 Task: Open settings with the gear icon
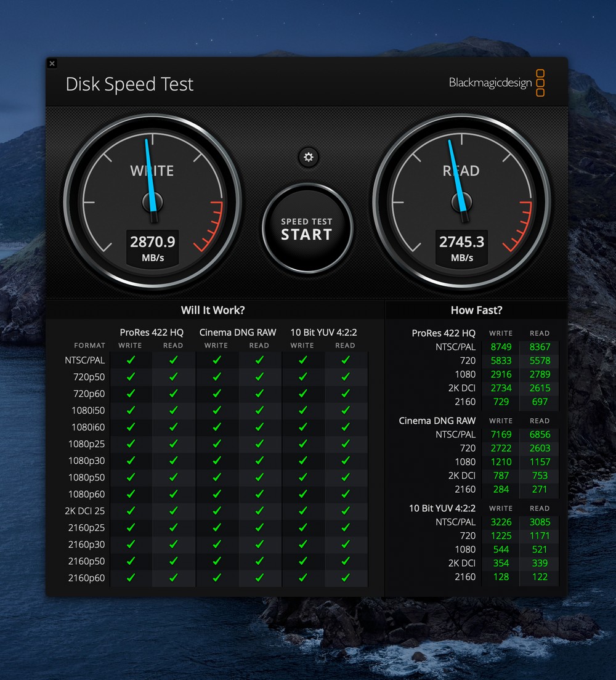coord(309,157)
